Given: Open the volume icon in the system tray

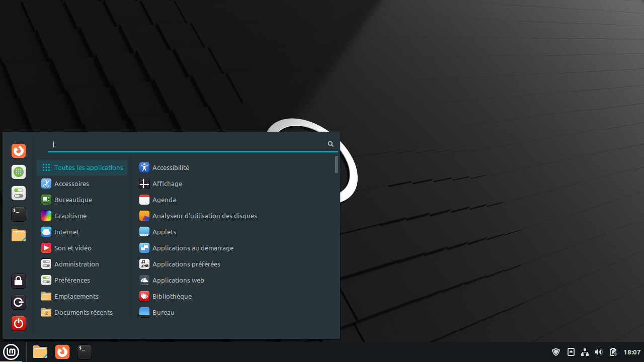Looking at the screenshot, I should click(599, 352).
